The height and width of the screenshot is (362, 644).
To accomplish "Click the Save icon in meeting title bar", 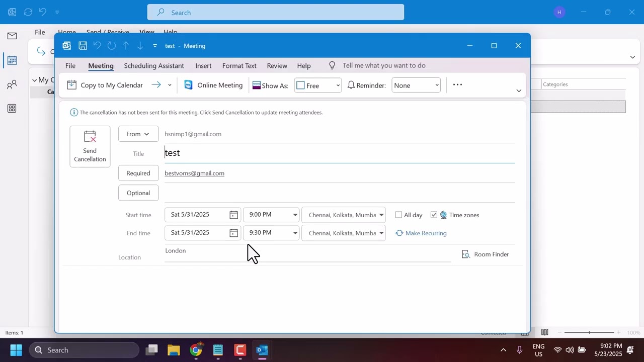I will point(83,46).
